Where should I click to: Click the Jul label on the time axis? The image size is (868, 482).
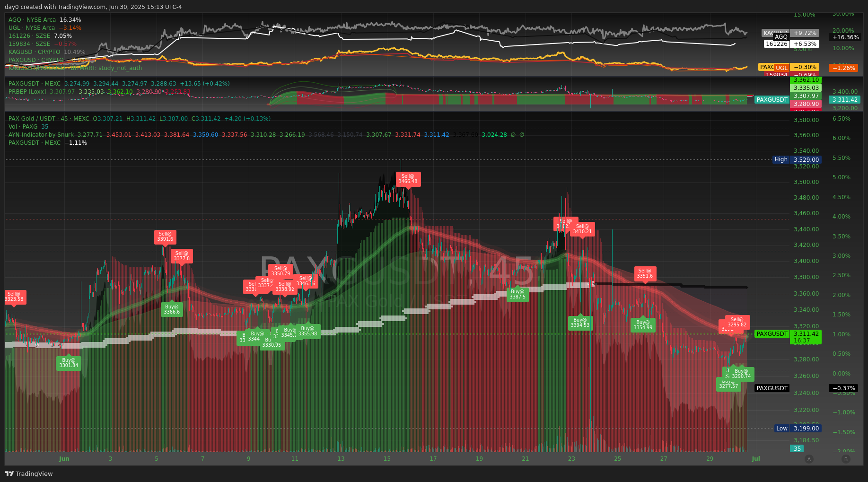756,459
